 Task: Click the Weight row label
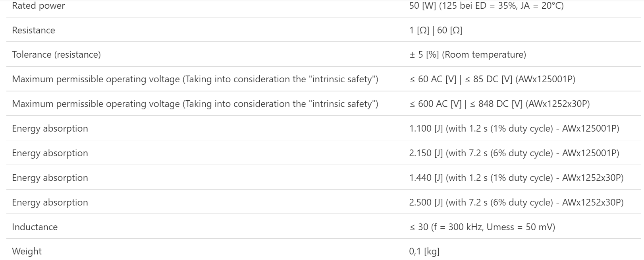(x=27, y=251)
